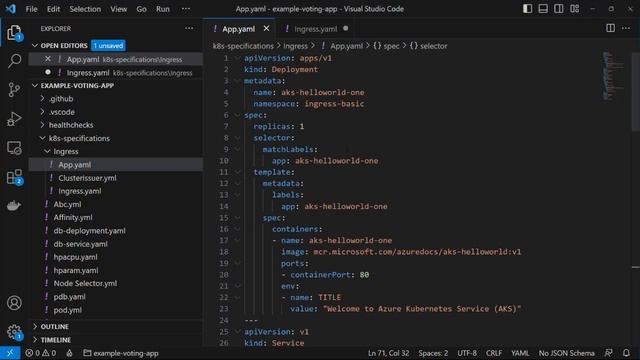Click the Visual Studio Code logo icon

(x=10, y=9)
